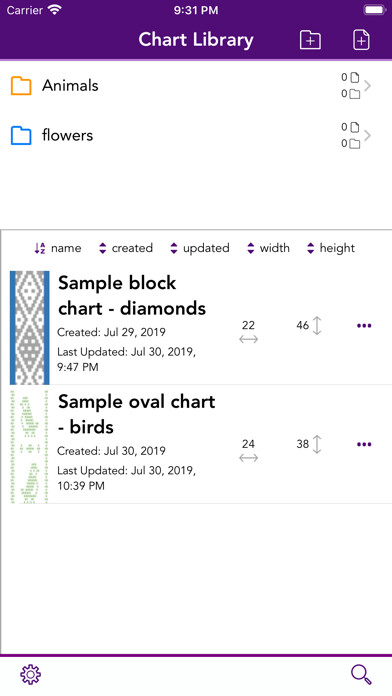
Task: Create a new folder with plus icon
Action: coord(310,40)
